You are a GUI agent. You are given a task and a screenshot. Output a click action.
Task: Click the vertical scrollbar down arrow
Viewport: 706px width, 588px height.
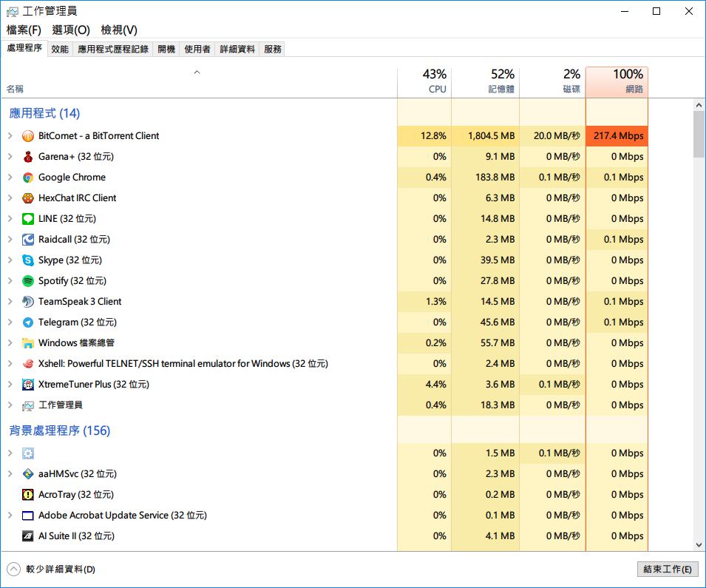coord(699,545)
